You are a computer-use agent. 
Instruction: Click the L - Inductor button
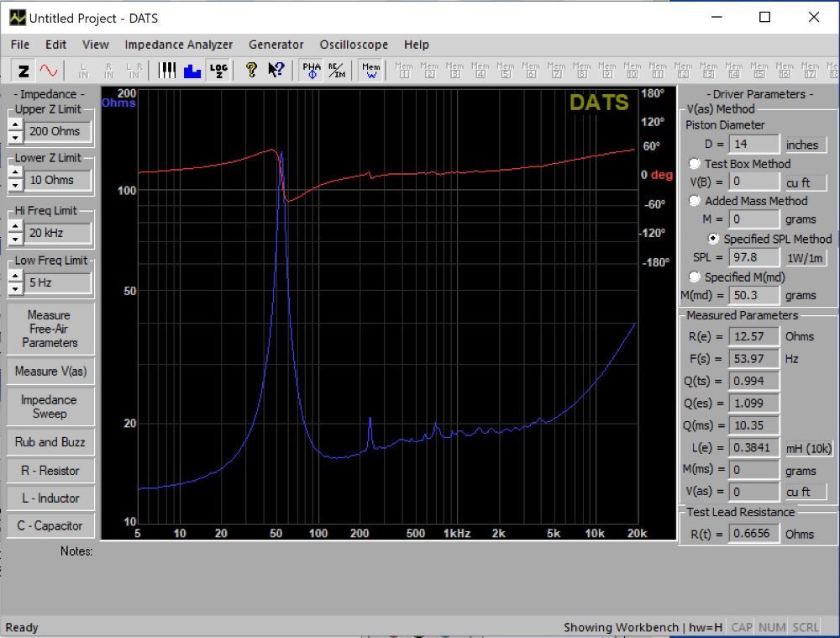pyautogui.click(x=50, y=498)
